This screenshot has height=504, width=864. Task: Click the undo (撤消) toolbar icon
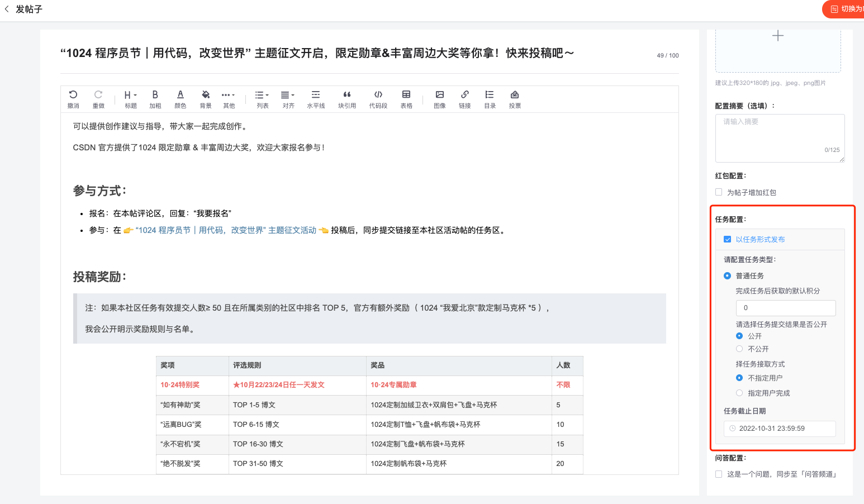[x=73, y=98]
